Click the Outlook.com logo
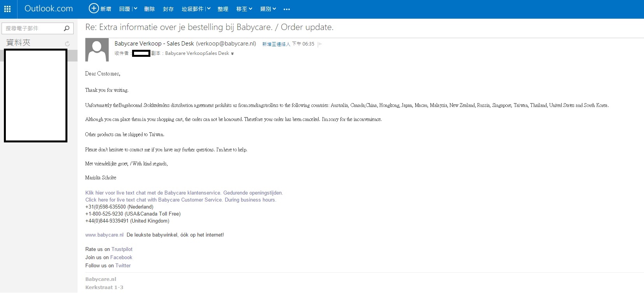 pos(49,9)
